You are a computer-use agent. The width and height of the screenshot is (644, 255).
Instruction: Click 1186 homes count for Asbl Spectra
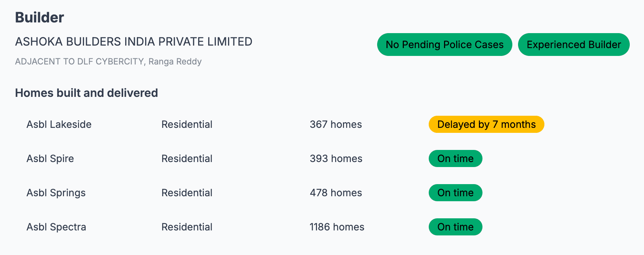point(337,227)
